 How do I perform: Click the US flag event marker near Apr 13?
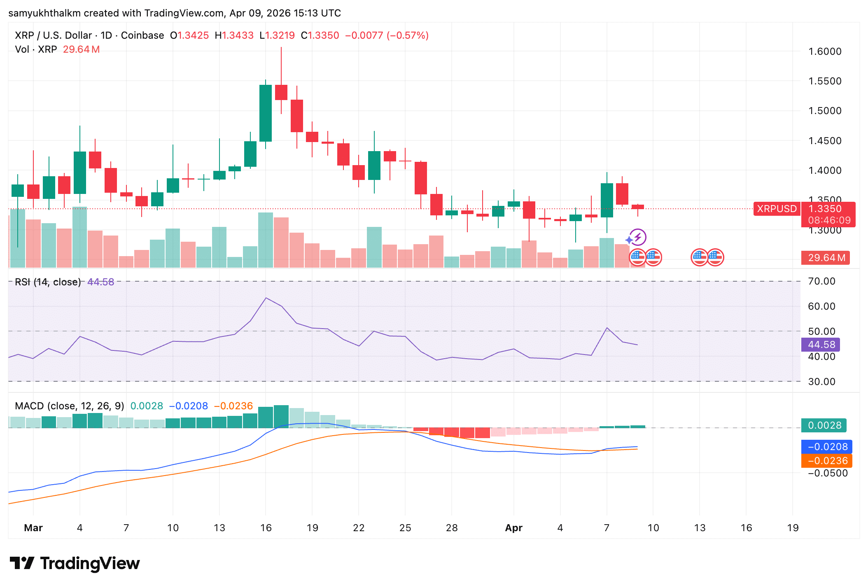click(x=700, y=257)
